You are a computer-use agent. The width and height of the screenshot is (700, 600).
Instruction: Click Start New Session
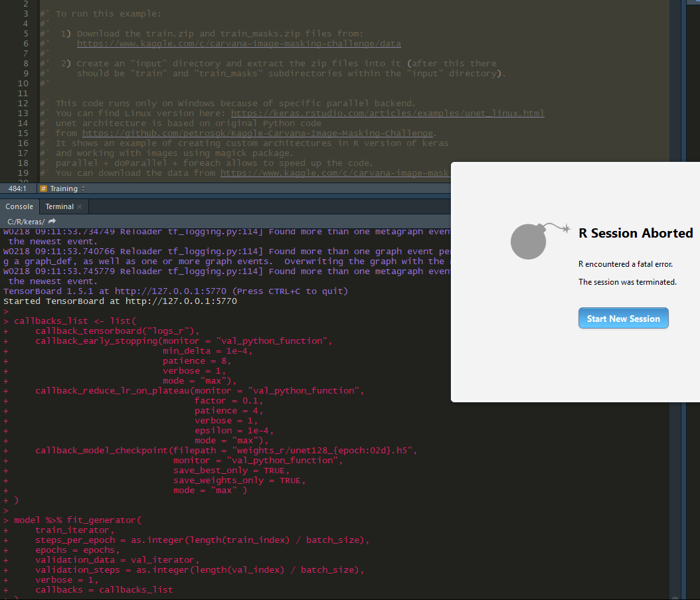(623, 318)
